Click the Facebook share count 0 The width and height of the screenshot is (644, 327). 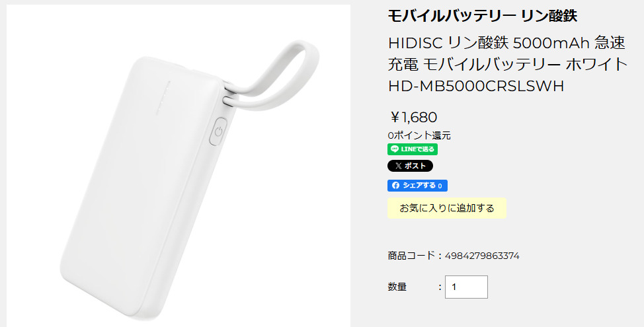click(440, 186)
